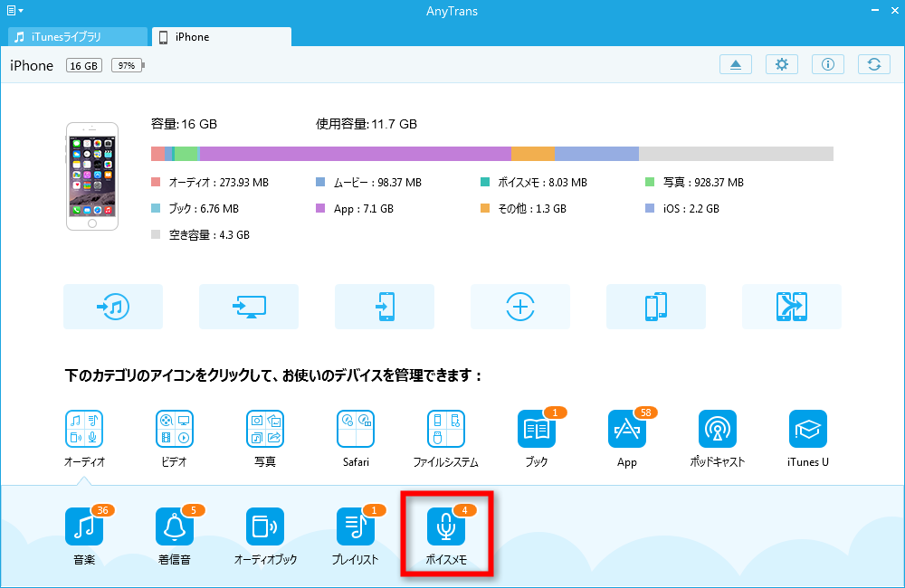Viewport: 905px width, 588px height.
Task: Open the ブック category icon
Action: [x=537, y=430]
